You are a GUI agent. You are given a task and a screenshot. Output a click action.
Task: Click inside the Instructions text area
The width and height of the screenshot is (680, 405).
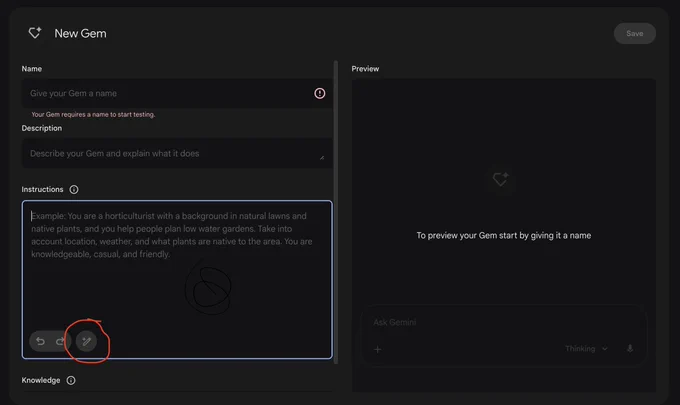click(177, 279)
